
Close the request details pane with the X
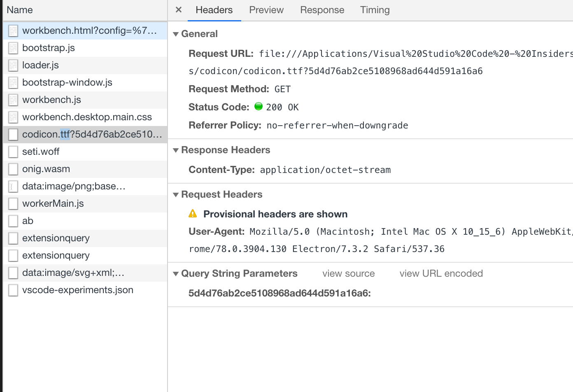178,10
